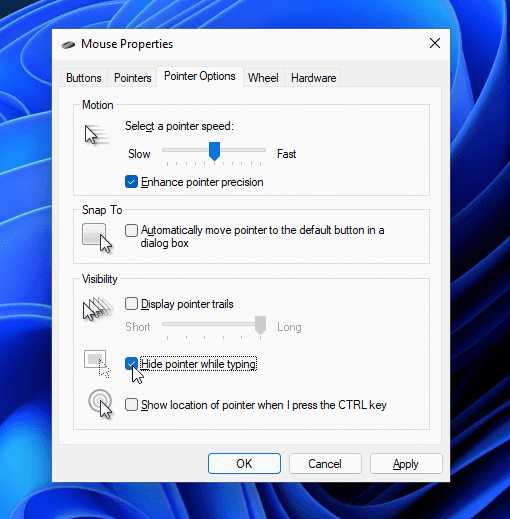The width and height of the screenshot is (510, 519).
Task: Go to the Wheel tab
Action: click(x=263, y=78)
